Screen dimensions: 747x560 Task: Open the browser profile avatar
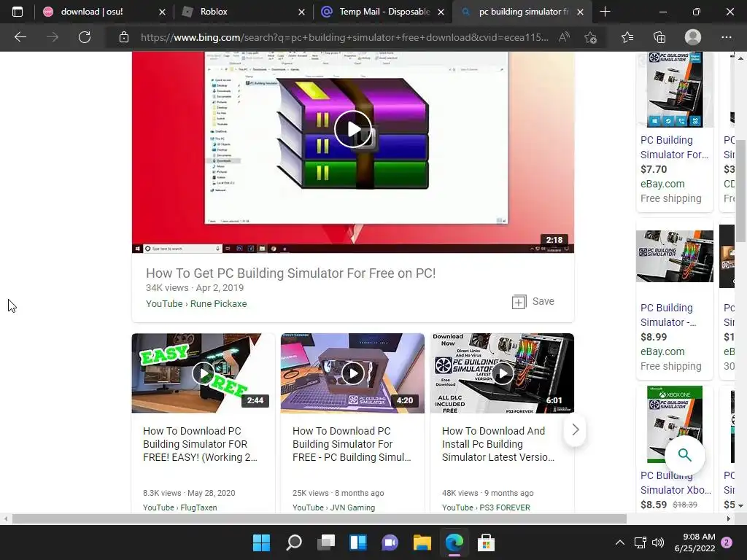[x=693, y=37]
